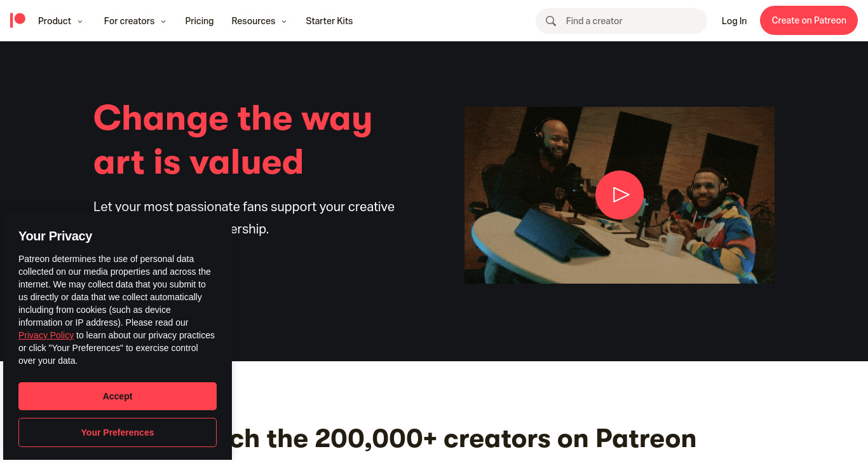This screenshot has height=463, width=868.
Task: Open the Privacy Policy link
Action: pyautogui.click(x=46, y=335)
